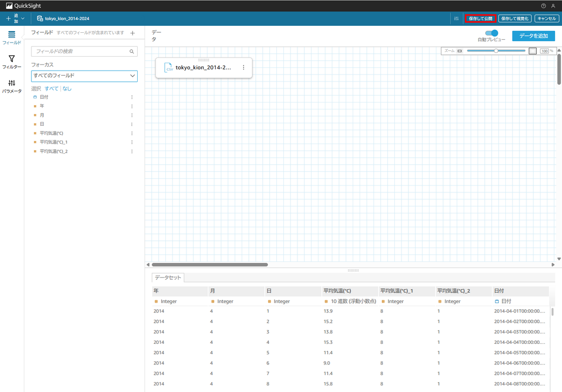Select the データセット tab

(x=168, y=277)
